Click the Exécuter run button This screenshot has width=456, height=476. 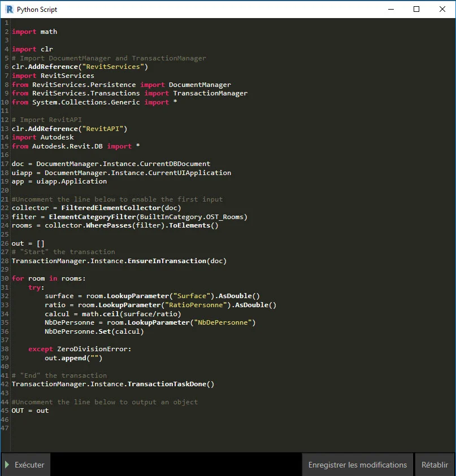click(x=25, y=465)
